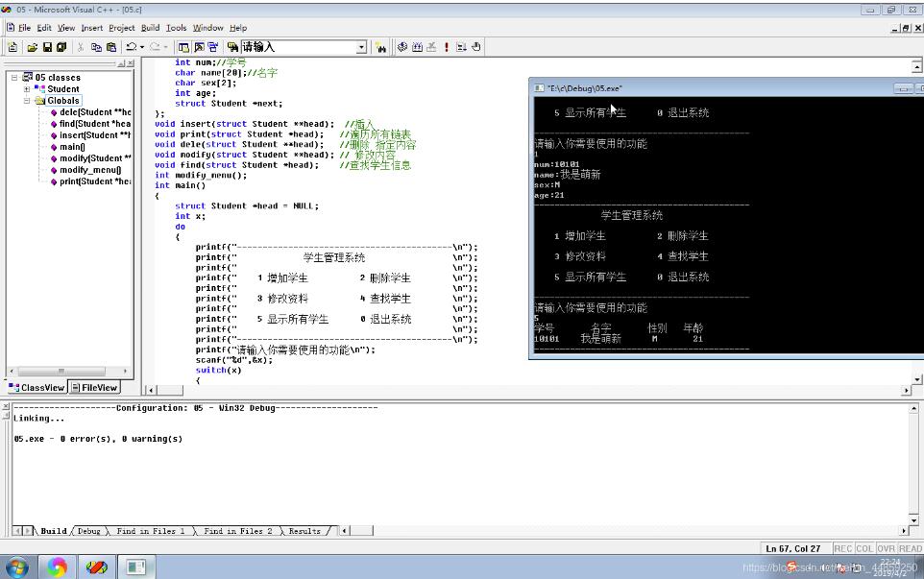
Task: Open the find text combo box dropdown
Action: click(361, 47)
